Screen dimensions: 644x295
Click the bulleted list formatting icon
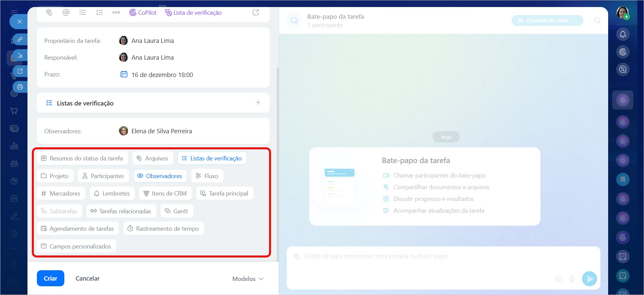[83, 13]
